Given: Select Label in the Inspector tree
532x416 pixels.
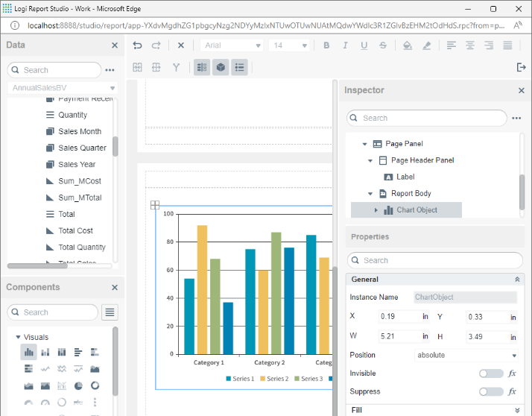Looking at the screenshot, I should (405, 177).
